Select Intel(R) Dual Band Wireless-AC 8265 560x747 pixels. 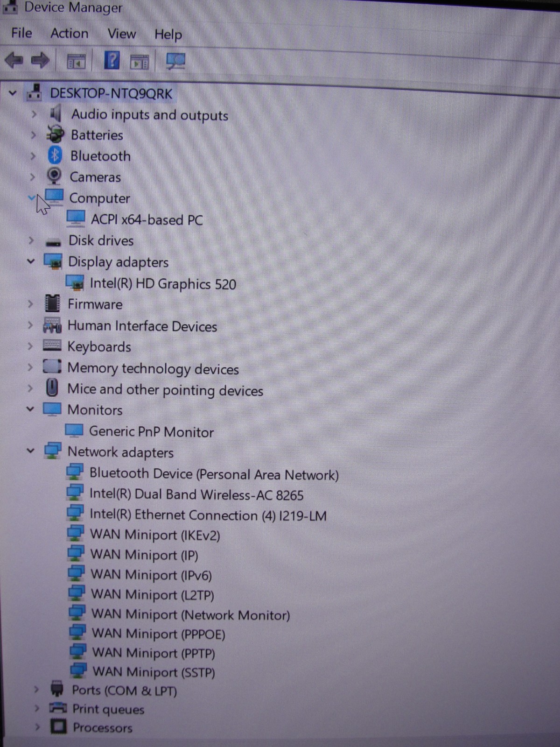point(196,494)
